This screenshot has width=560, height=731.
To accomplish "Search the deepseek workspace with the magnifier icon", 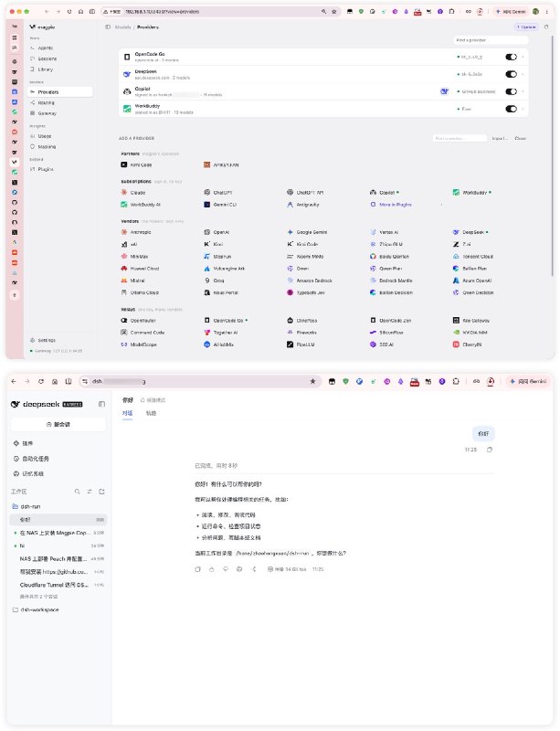I will (x=78, y=492).
